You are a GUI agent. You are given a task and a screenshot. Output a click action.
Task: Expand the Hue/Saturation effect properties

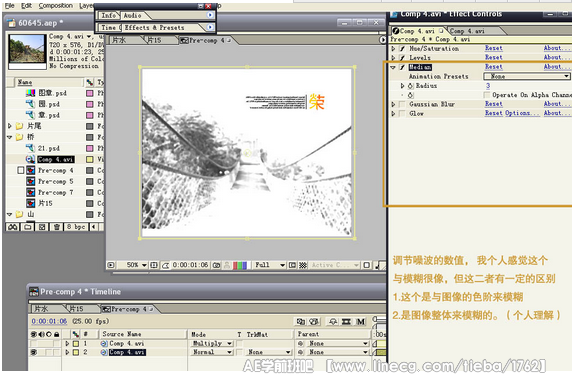(394, 48)
